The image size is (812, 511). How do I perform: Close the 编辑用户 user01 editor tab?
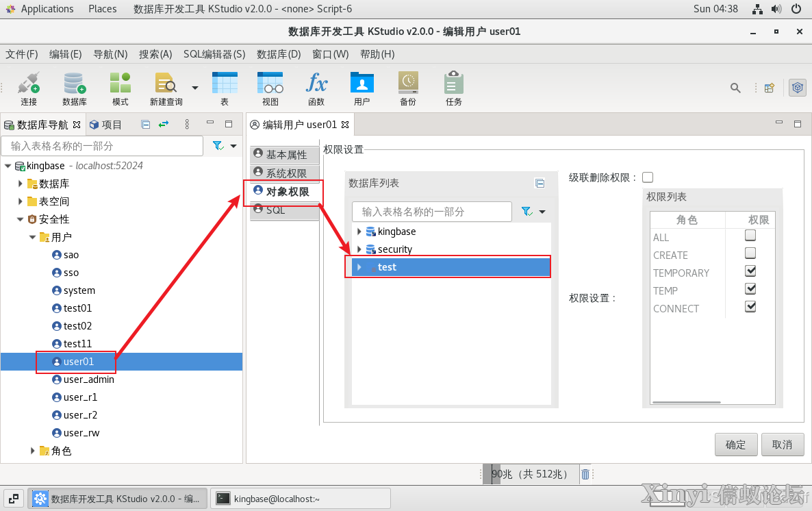pyautogui.click(x=345, y=125)
